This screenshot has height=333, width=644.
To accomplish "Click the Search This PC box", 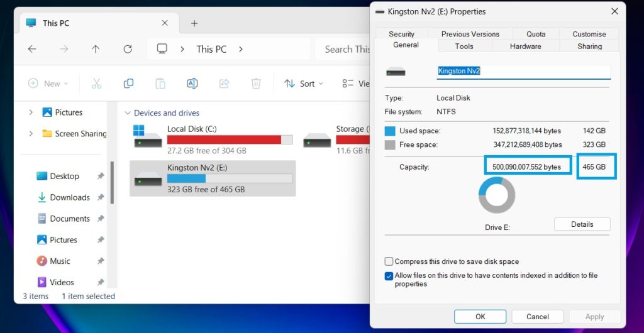I will pos(343,49).
